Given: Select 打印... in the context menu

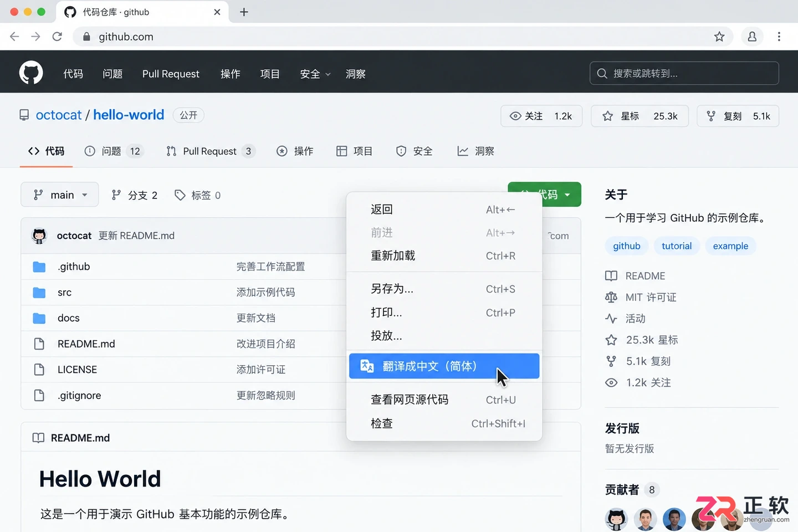Looking at the screenshot, I should pyautogui.click(x=444, y=313).
